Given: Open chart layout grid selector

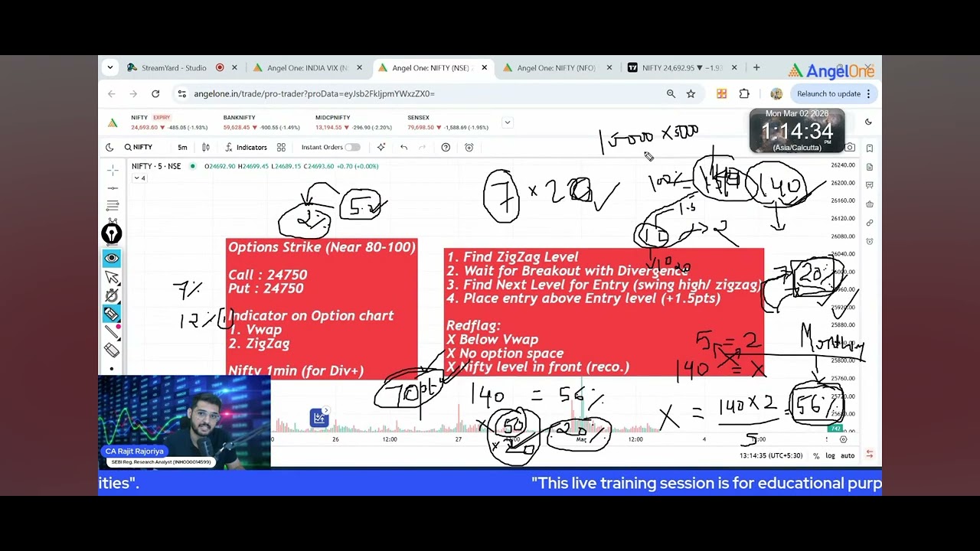Looking at the screenshot, I should pyautogui.click(x=281, y=147).
